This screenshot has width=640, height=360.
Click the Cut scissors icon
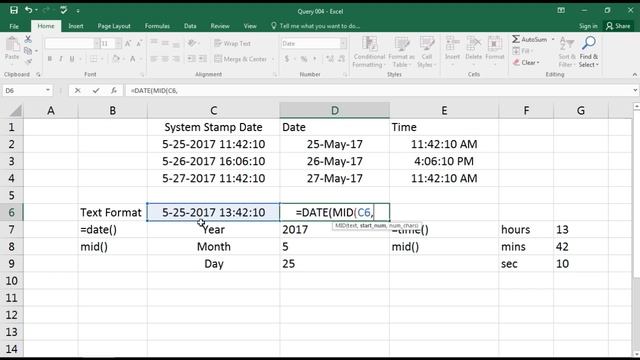pyautogui.click(x=28, y=40)
